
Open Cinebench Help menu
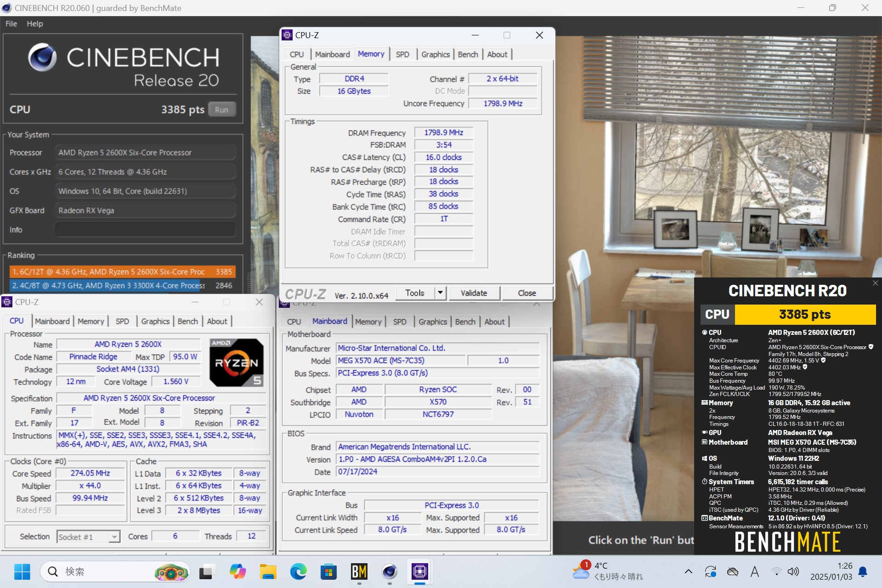[35, 24]
